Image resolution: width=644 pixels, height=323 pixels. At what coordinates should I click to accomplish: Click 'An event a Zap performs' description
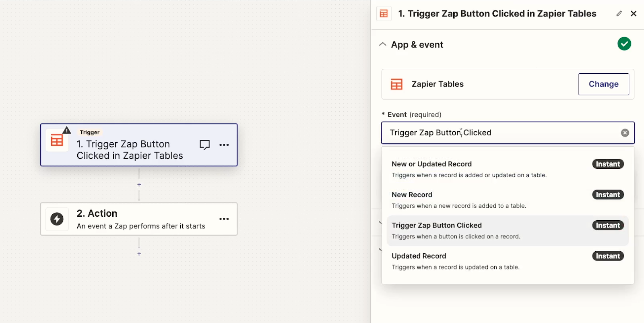click(141, 226)
